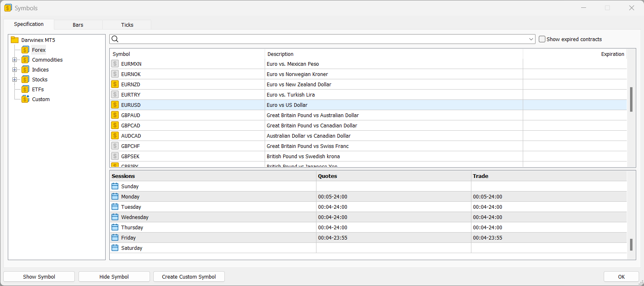Screen dimensions: 644x286
Task: Click the calendar icon next to Friday
Action: [115, 238]
